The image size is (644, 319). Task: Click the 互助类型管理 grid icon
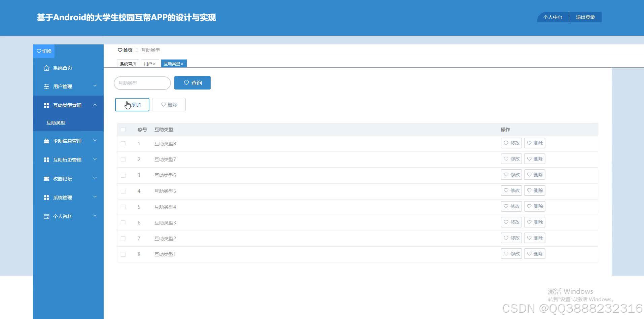(x=46, y=105)
